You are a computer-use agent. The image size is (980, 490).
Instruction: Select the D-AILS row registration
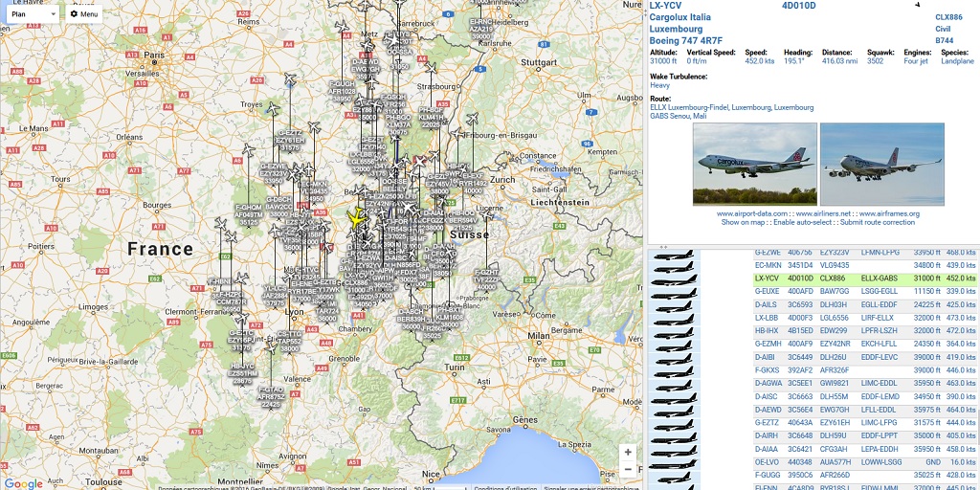[766, 304]
